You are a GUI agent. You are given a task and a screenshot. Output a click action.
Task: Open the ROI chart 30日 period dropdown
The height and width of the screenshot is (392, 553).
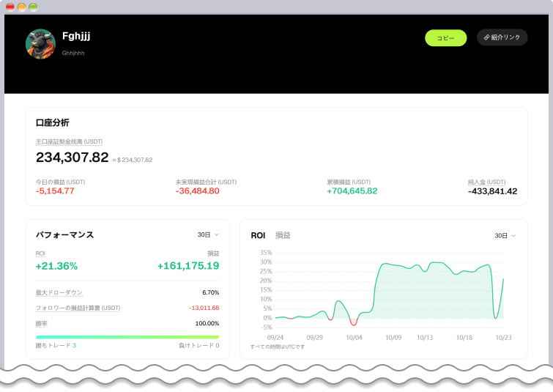point(505,236)
